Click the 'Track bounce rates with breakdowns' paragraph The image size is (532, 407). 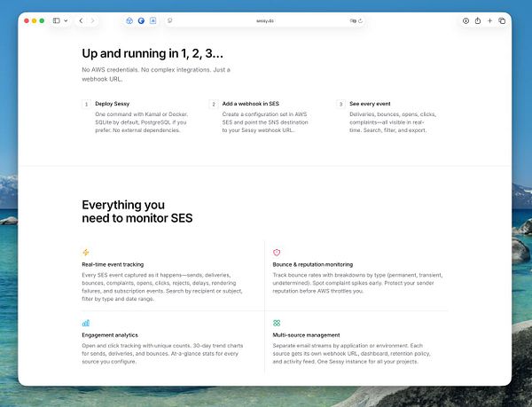tap(357, 283)
